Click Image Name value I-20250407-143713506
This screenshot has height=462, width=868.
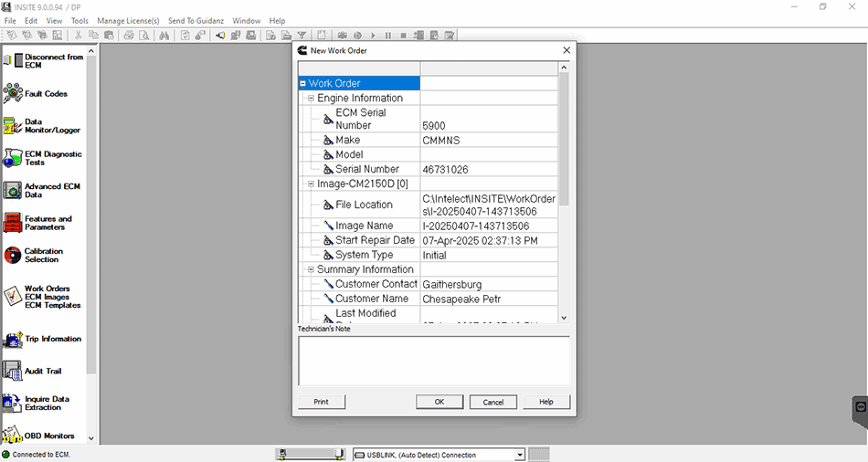click(x=475, y=226)
